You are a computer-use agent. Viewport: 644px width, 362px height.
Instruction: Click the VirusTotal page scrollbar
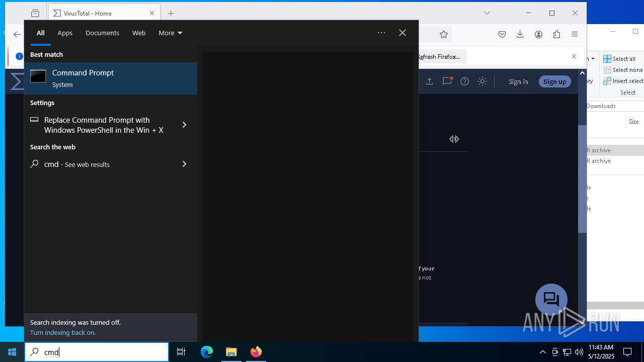click(x=582, y=178)
